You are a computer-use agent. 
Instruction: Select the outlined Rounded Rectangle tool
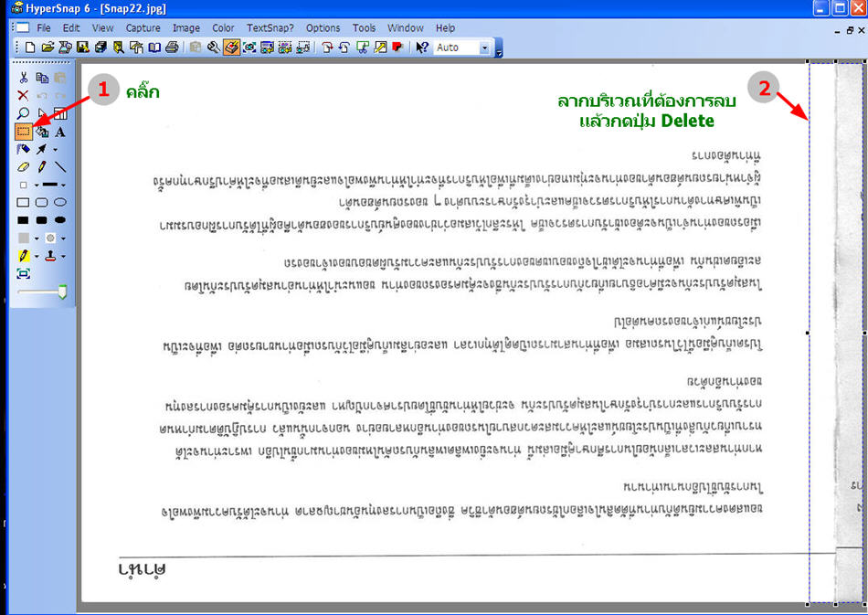41,203
